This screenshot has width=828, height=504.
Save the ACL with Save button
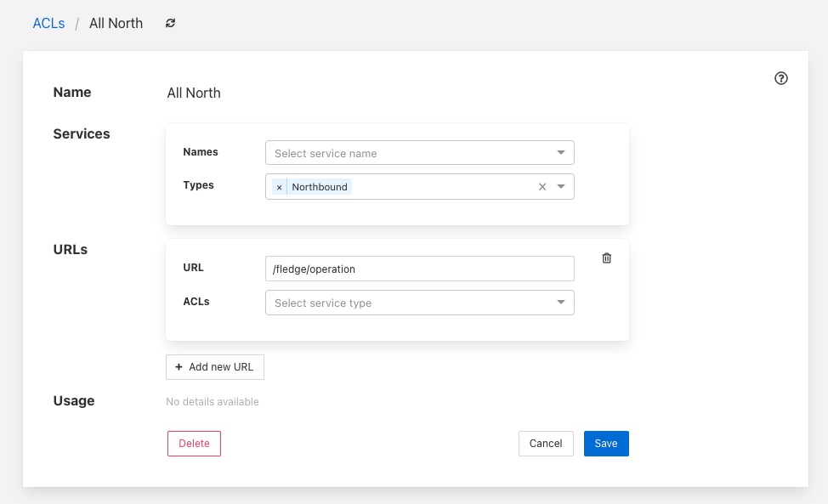[x=606, y=444]
